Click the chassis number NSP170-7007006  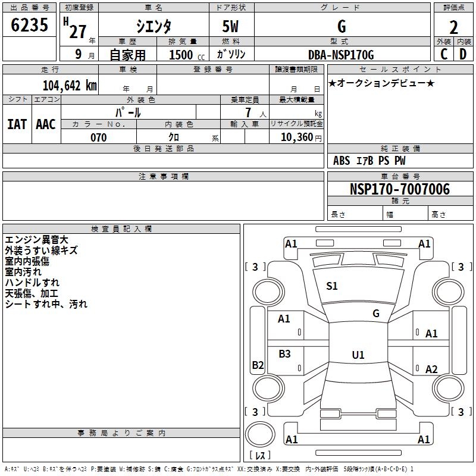click(400, 189)
